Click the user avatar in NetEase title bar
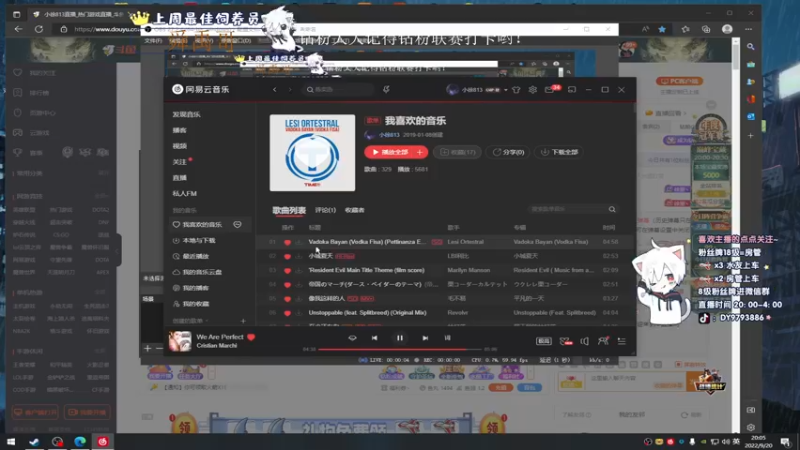Viewport: 800px width, 450px height. pyautogui.click(x=452, y=90)
